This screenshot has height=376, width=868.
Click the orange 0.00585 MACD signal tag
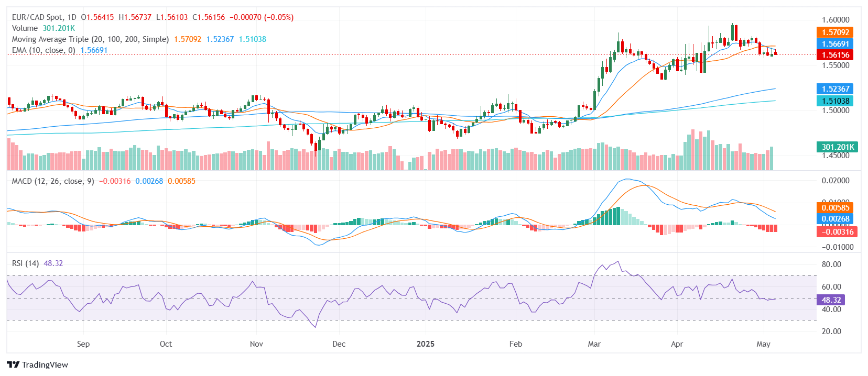835,208
